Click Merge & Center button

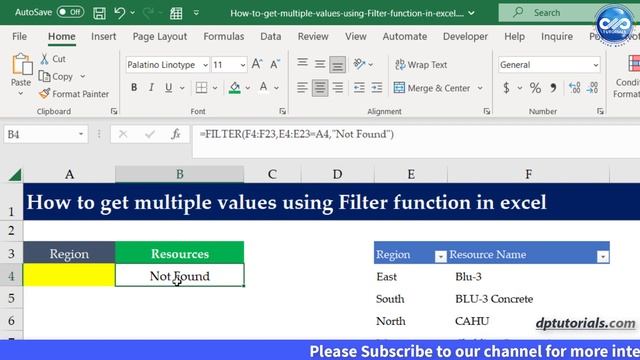click(432, 88)
